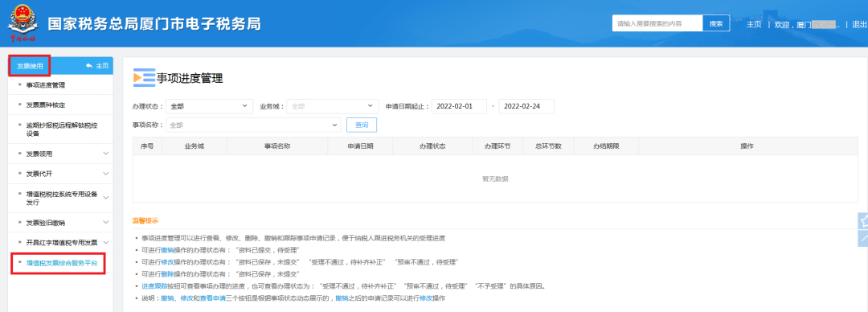Expand the 发票代开 sidebar menu
Screen dimensions: 868x312
tap(106, 174)
